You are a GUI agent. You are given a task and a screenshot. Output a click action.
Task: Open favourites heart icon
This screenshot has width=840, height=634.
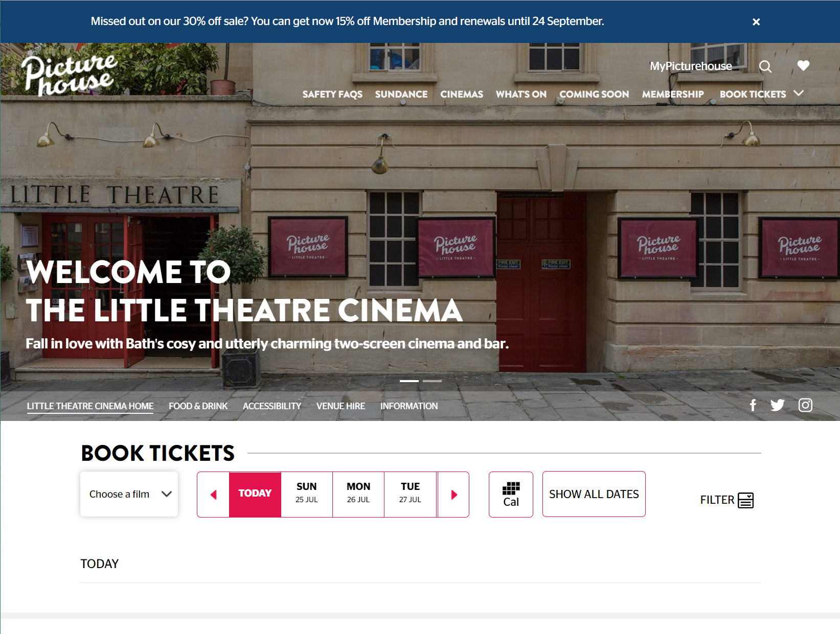click(803, 65)
